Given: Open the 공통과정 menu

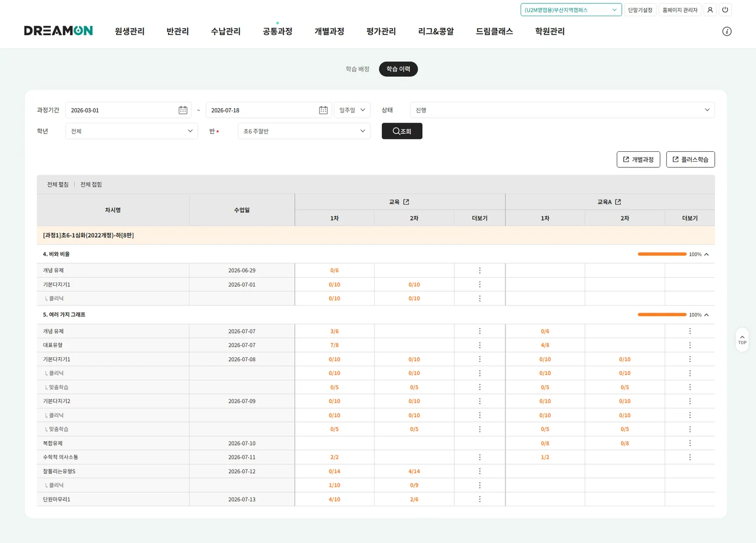Looking at the screenshot, I should point(278,31).
